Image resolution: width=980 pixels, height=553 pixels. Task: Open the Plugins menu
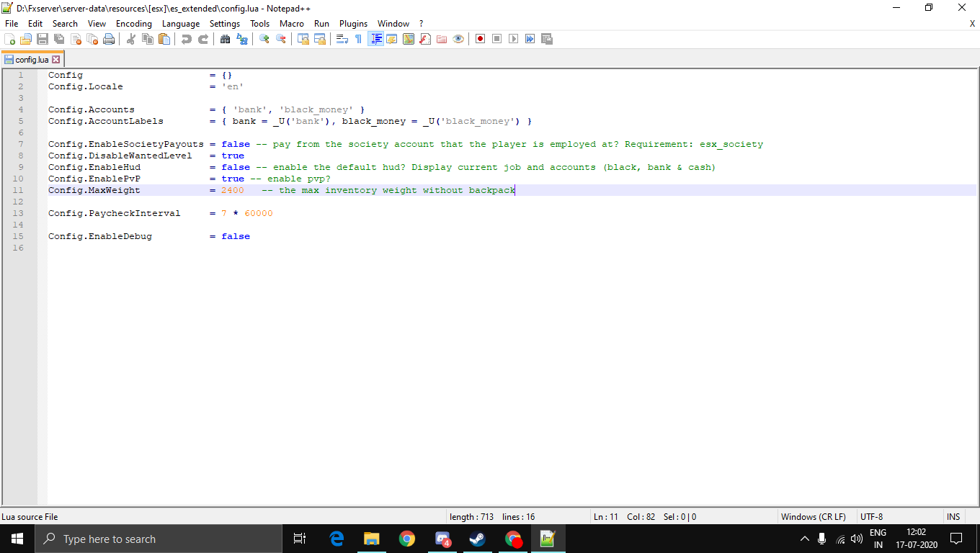(353, 24)
